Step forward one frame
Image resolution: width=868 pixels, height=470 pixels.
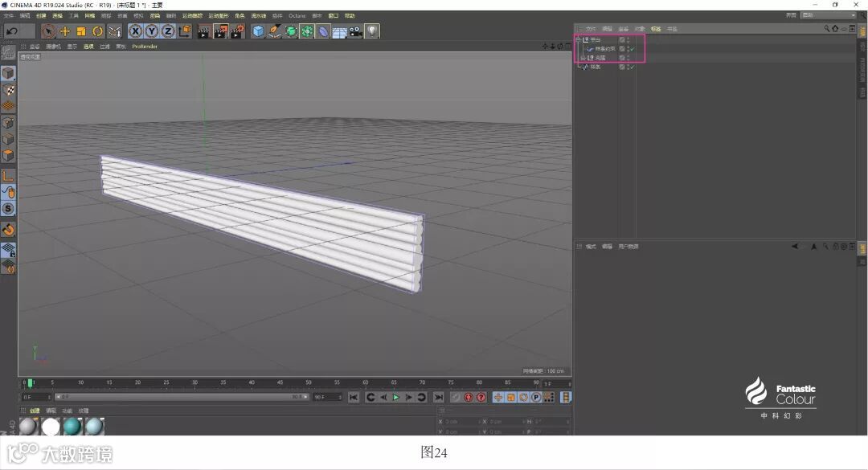[x=408, y=398]
